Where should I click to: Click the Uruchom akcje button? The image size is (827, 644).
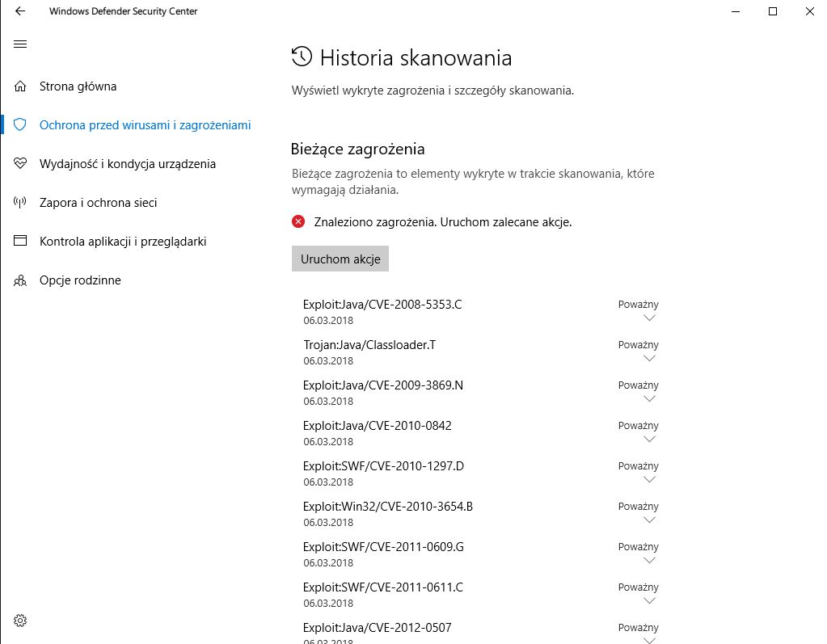point(340,258)
